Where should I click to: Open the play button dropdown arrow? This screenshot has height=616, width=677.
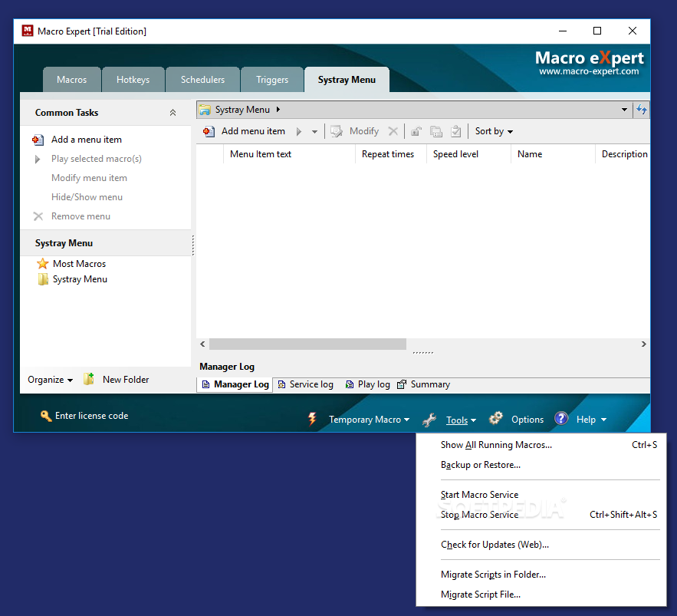315,132
